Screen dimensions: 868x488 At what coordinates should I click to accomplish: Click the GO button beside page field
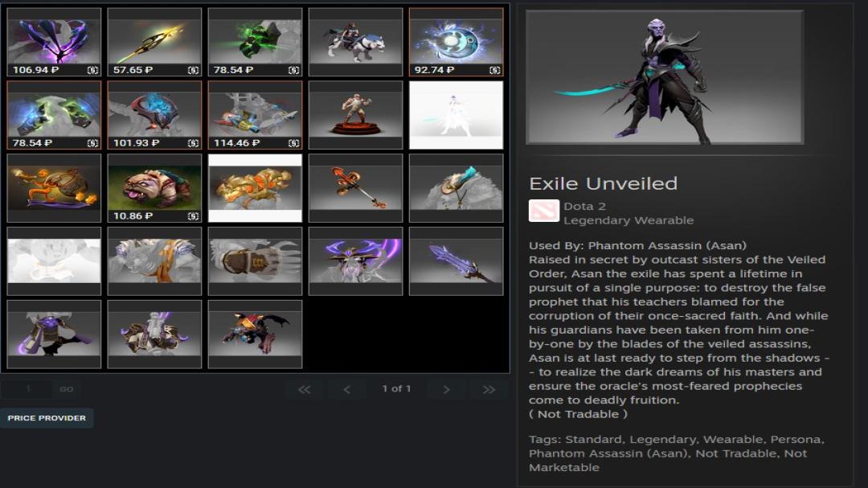coord(67,389)
